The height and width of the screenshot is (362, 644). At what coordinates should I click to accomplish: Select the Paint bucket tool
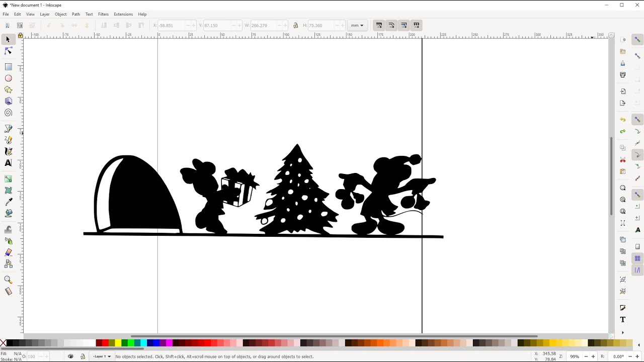[x=8, y=213]
